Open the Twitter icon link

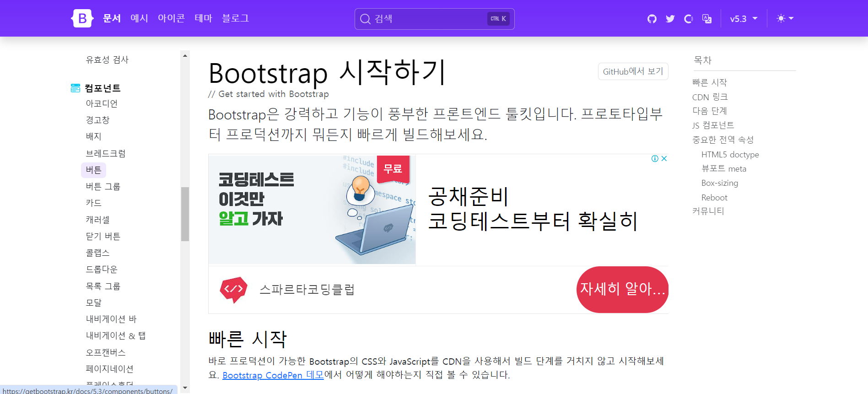pyautogui.click(x=670, y=19)
